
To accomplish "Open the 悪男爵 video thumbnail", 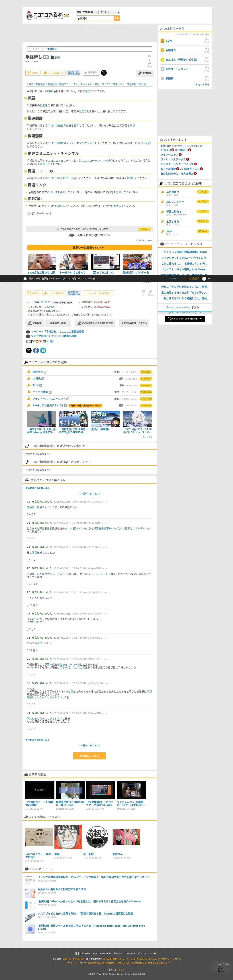I will 137,261.
